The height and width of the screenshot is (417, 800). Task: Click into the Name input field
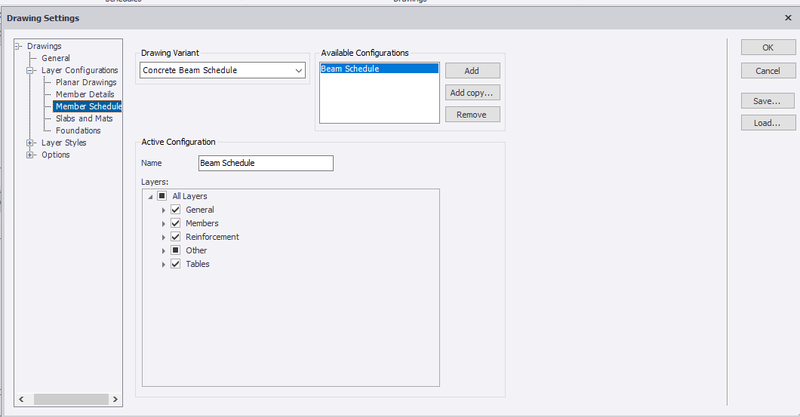click(x=266, y=163)
